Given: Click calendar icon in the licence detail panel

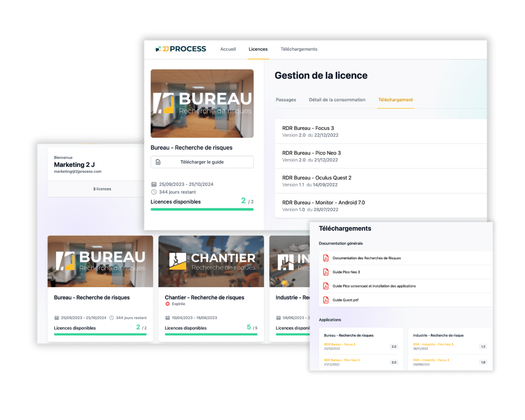Looking at the screenshot, I should tap(154, 184).
